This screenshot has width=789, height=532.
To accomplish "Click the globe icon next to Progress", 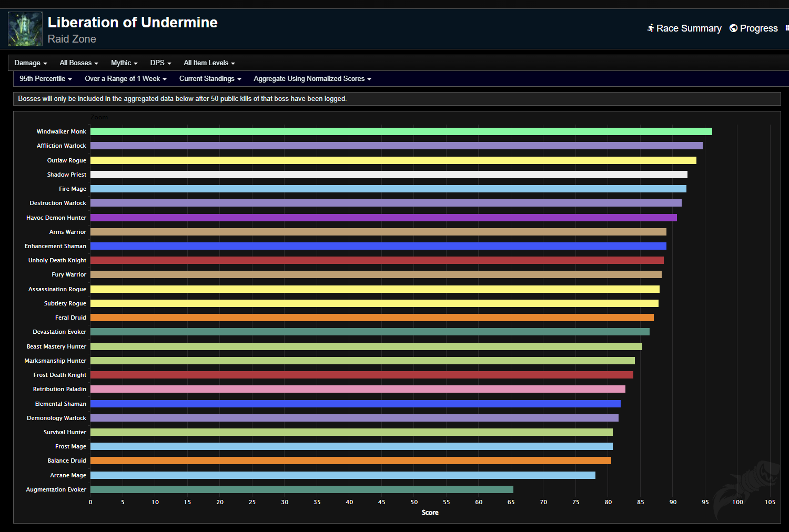I will (733, 28).
